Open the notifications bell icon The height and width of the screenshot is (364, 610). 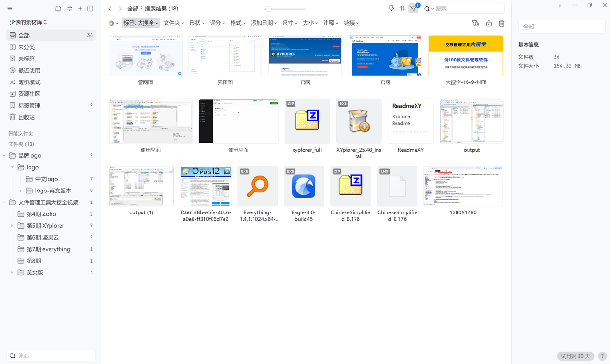click(58, 9)
